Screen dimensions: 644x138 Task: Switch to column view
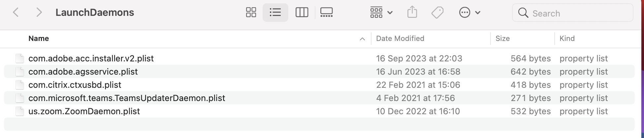(302, 13)
